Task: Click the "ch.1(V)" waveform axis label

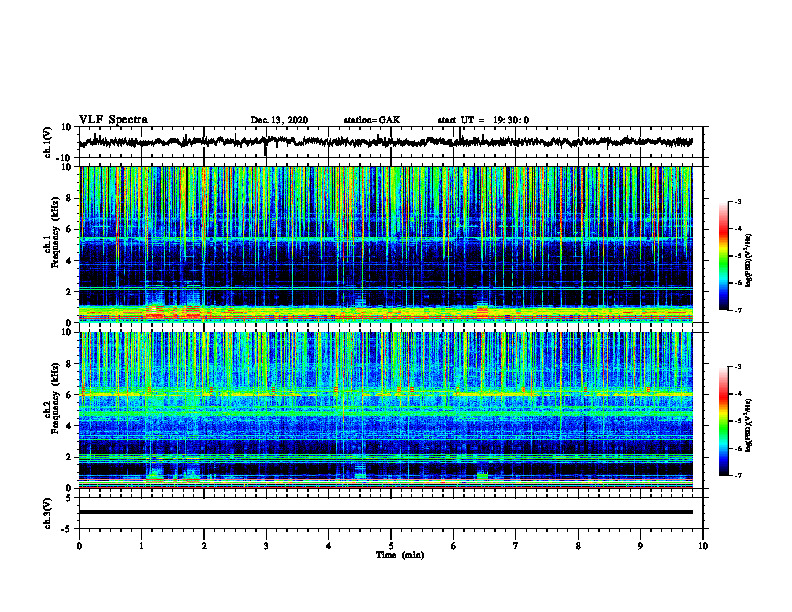Action: 48,142
